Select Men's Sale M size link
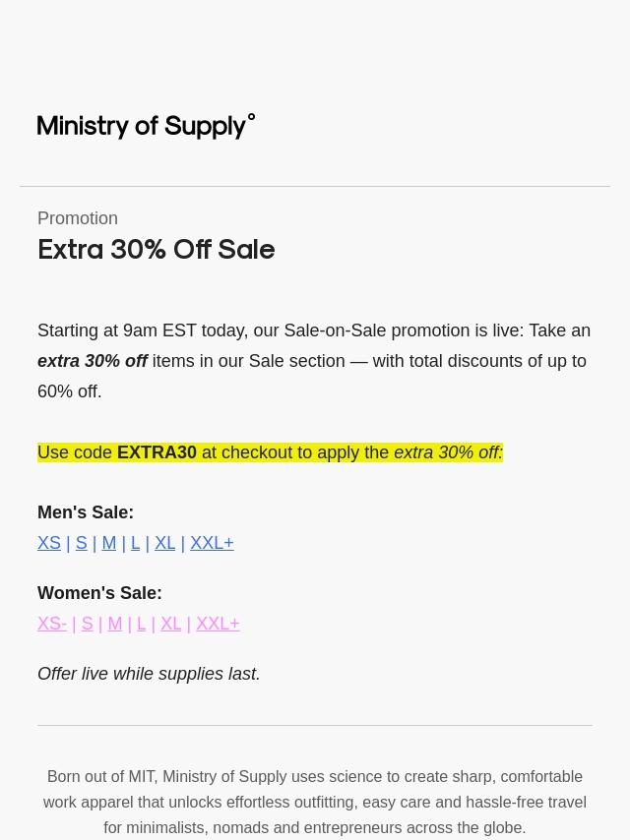Image resolution: width=630 pixels, height=840 pixels. pos(109,543)
